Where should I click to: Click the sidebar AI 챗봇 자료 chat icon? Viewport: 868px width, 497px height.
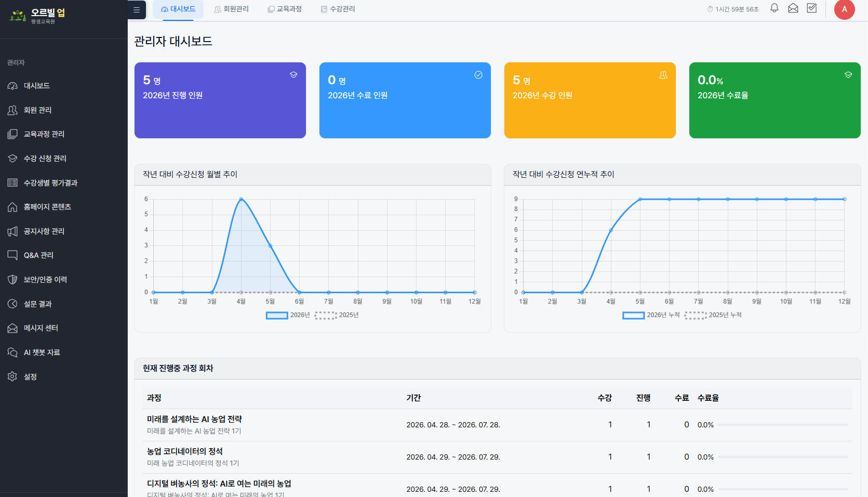click(x=12, y=352)
